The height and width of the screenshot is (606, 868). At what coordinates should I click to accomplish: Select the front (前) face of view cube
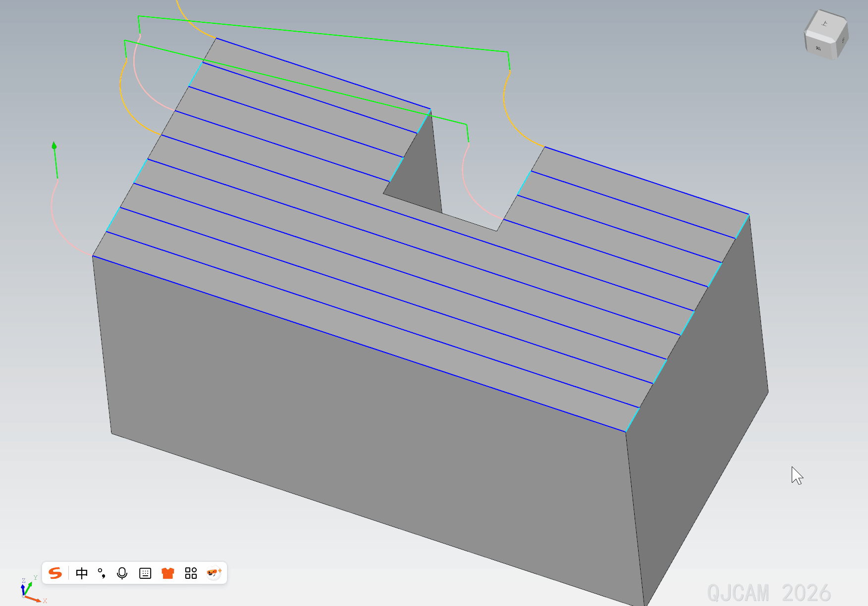(x=819, y=48)
